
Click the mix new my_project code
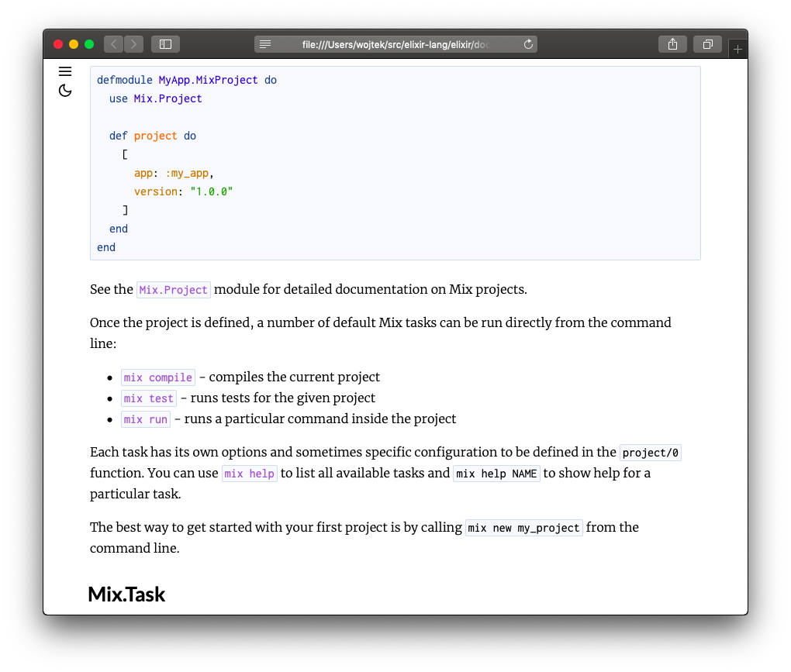point(523,528)
